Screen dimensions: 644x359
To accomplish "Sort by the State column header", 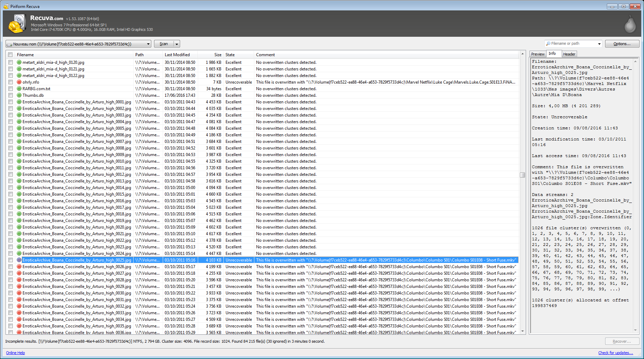I will (x=239, y=55).
